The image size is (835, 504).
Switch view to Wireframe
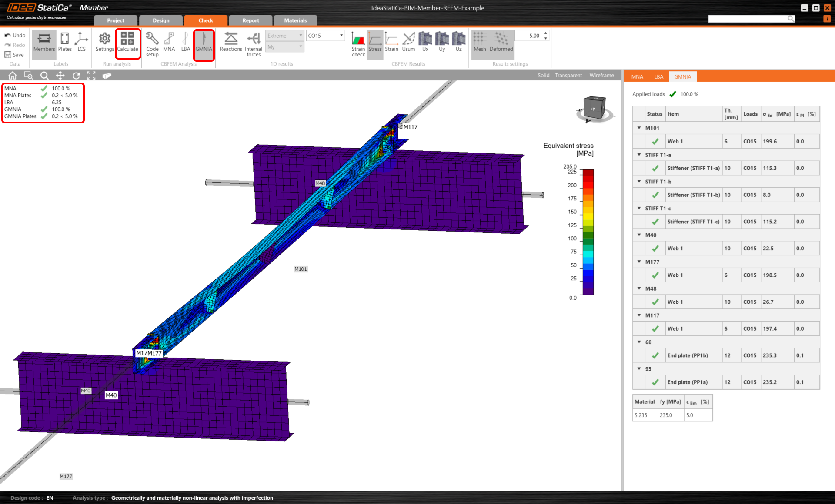click(601, 76)
